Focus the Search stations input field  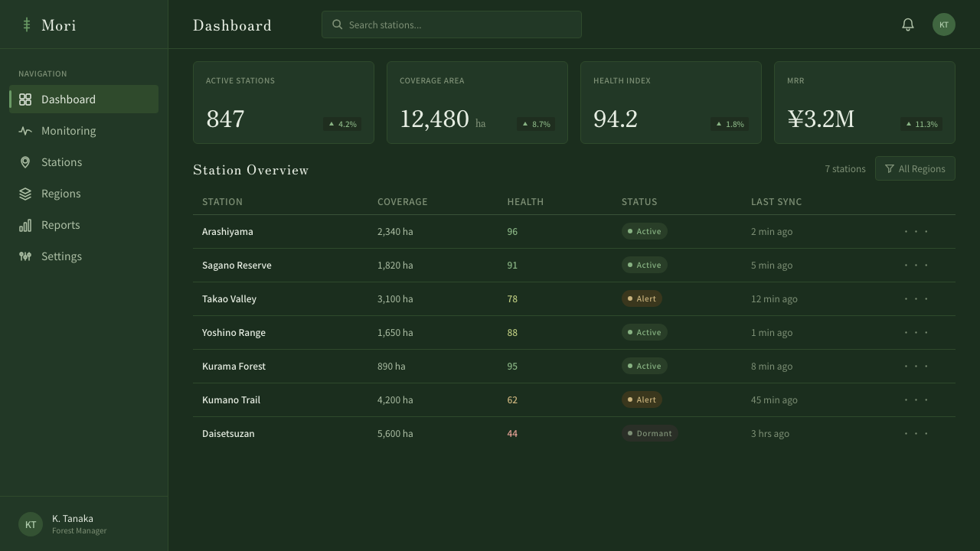(x=452, y=24)
